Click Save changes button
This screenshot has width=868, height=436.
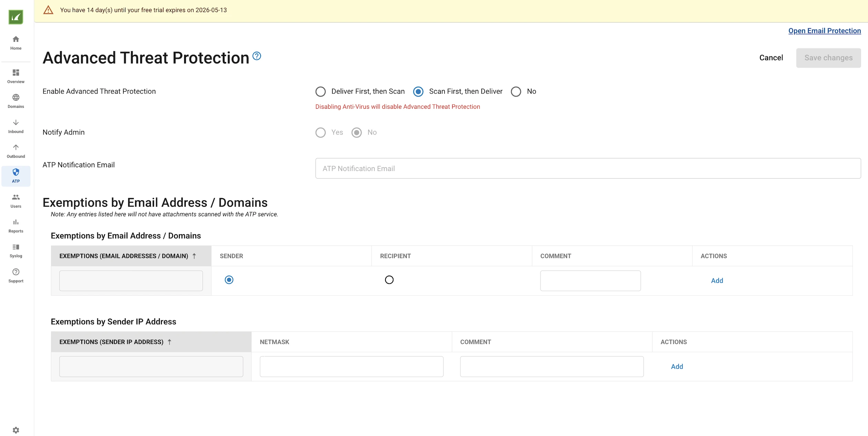point(828,58)
